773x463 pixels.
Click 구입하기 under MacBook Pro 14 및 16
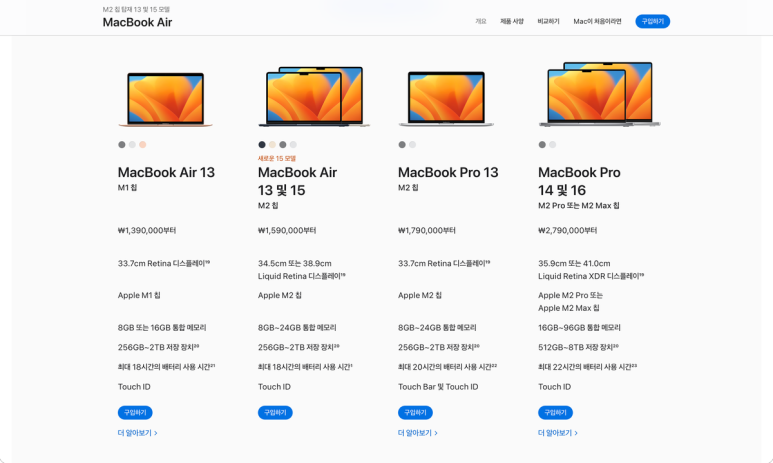pos(555,412)
